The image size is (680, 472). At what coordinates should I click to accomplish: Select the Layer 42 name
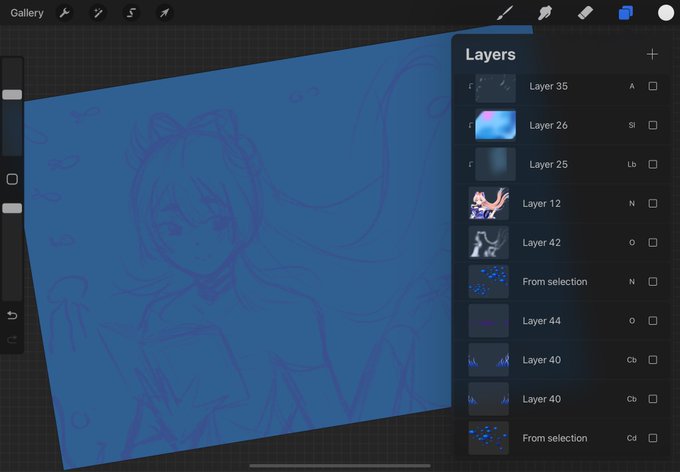pos(541,243)
